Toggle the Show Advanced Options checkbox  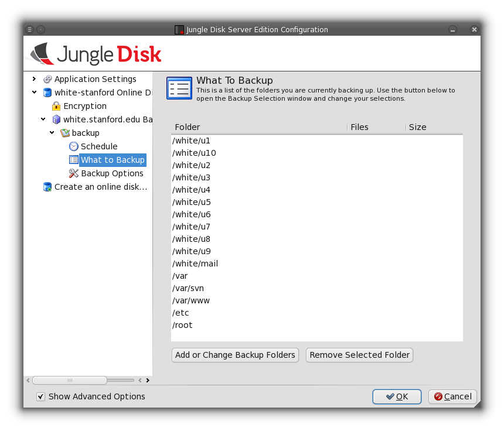pos(40,396)
